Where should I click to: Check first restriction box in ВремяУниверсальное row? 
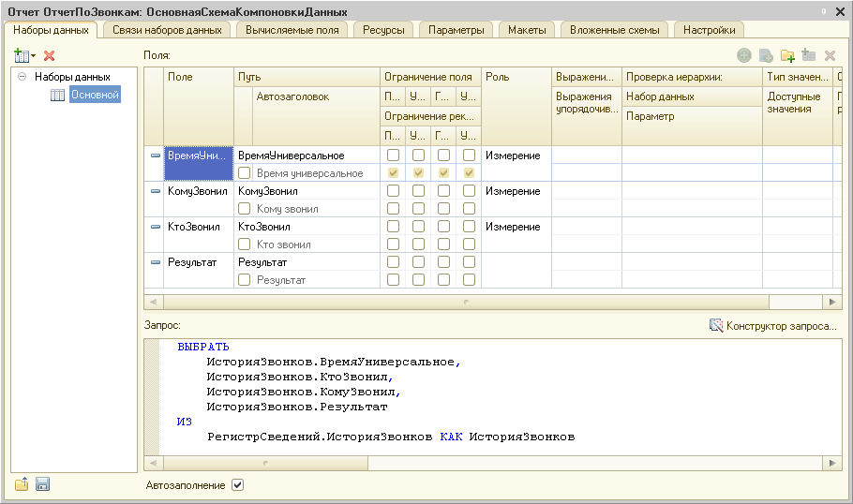pyautogui.click(x=393, y=155)
